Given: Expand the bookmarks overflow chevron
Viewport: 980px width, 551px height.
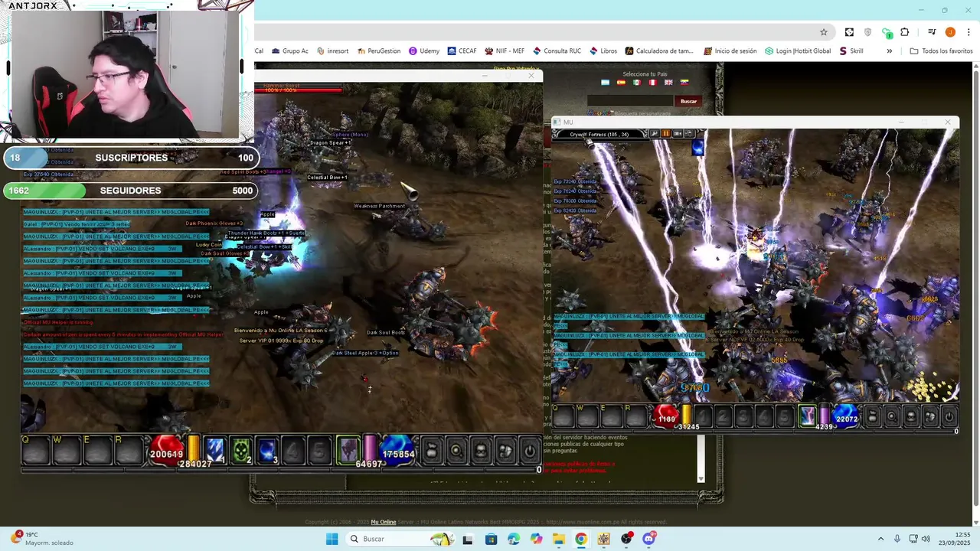Looking at the screenshot, I should click(889, 51).
